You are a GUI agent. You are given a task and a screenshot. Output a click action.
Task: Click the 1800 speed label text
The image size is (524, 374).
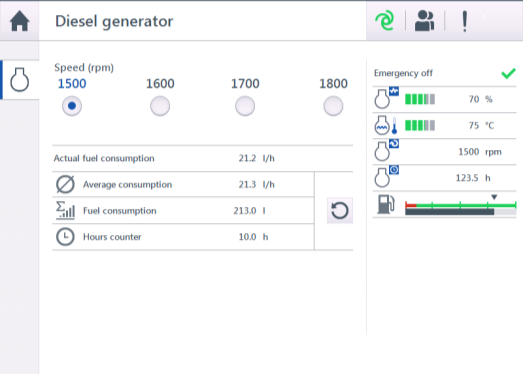[x=333, y=84]
